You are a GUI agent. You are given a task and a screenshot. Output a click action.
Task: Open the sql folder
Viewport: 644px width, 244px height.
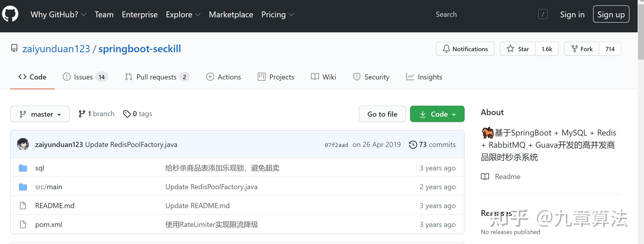point(40,168)
